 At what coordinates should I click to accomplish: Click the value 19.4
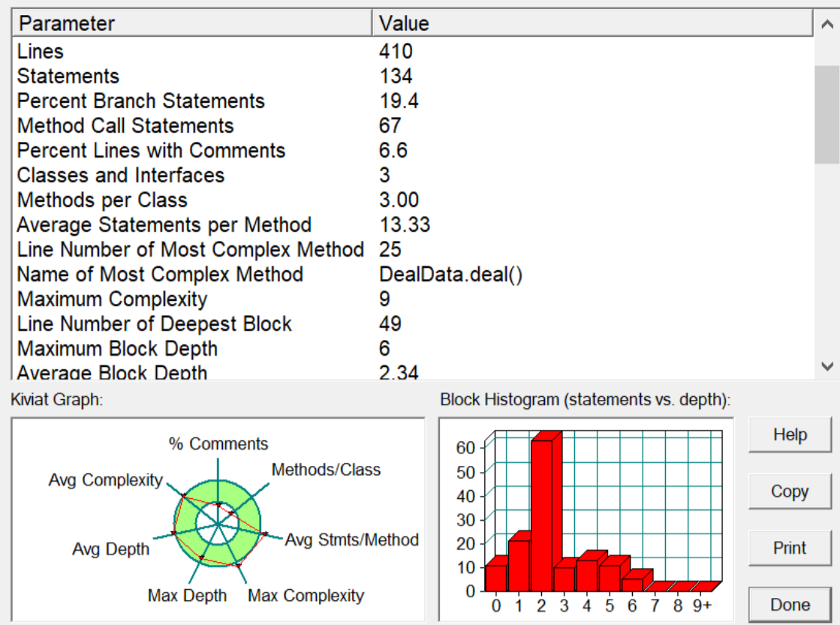(x=399, y=101)
